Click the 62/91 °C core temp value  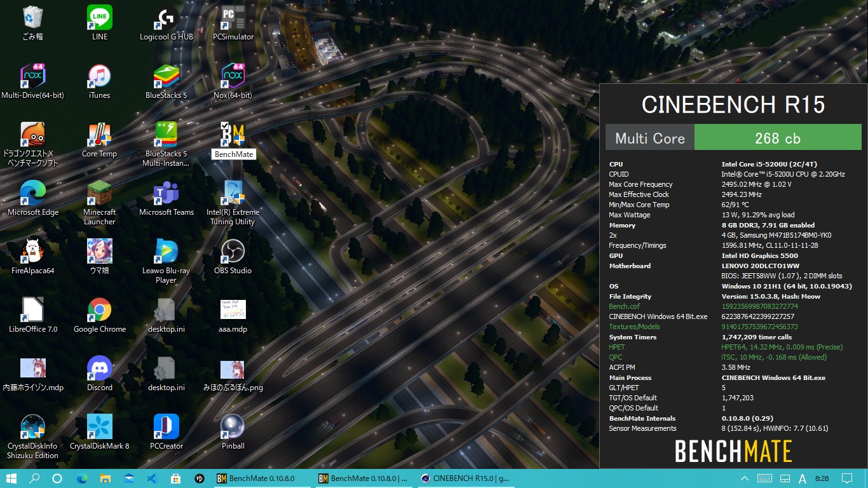(x=735, y=205)
